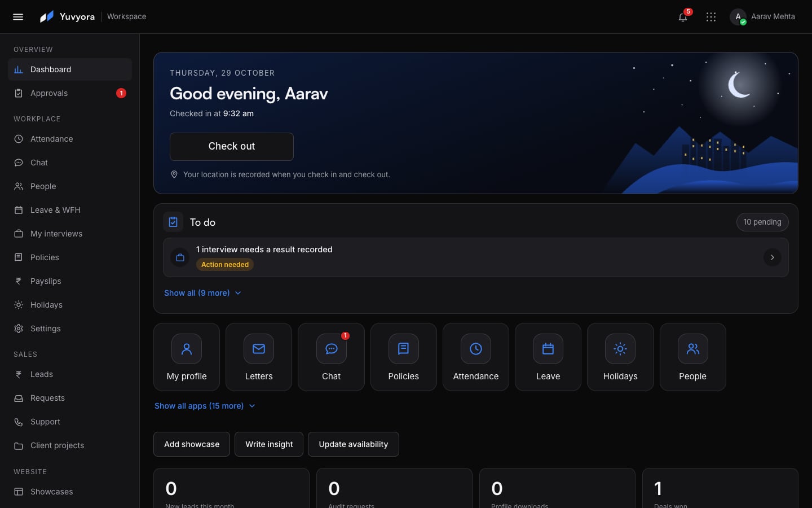
Task: Open Showcases in the sidebar
Action: [70, 492]
